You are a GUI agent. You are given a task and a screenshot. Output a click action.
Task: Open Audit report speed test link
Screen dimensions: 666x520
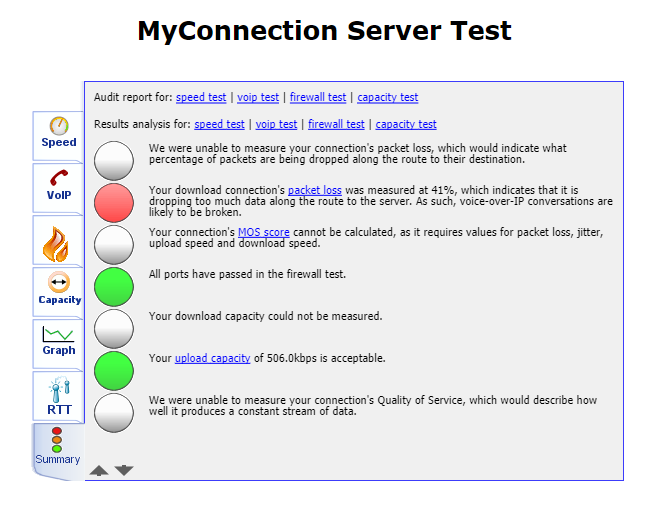pos(201,98)
